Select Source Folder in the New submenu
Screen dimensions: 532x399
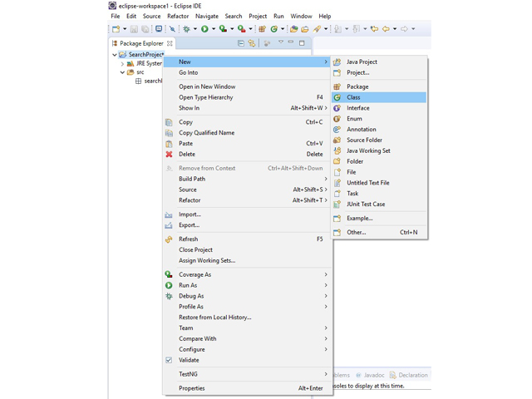379,140
